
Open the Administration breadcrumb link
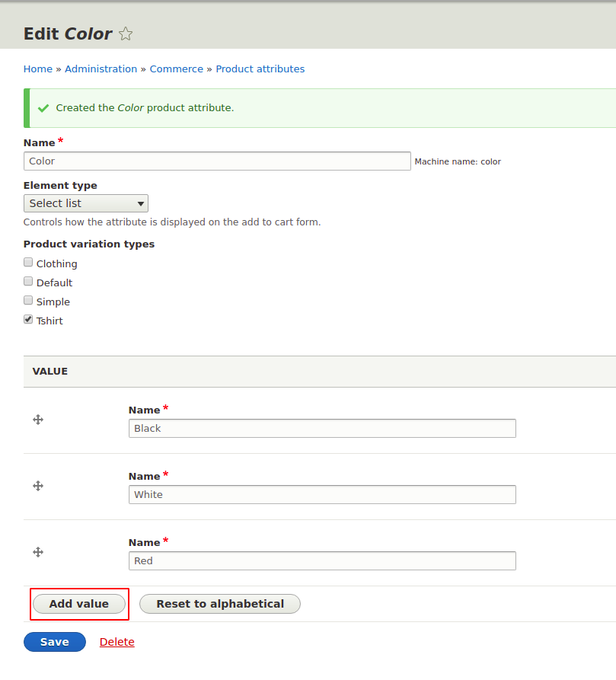point(101,69)
